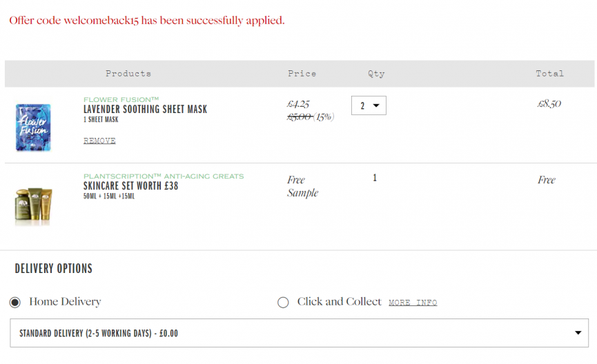The image size is (597, 364).
Task: Select the Click and Collect radio button
Action: click(283, 303)
